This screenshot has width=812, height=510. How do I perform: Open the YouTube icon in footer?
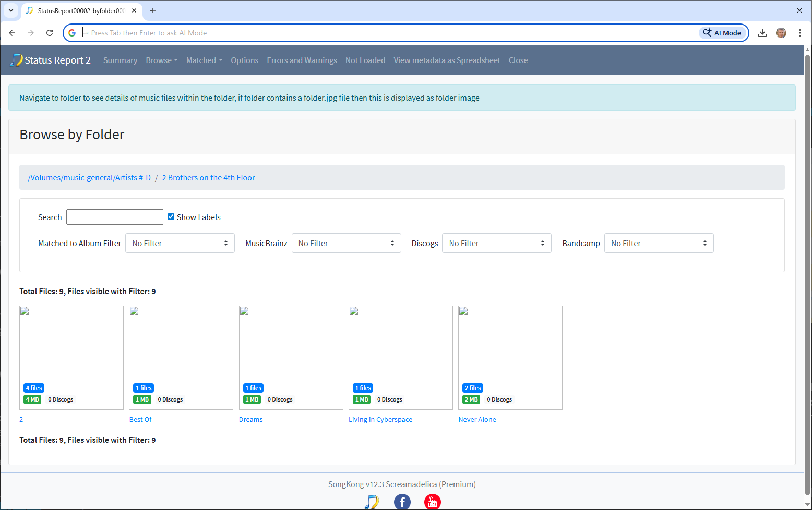coord(432,502)
